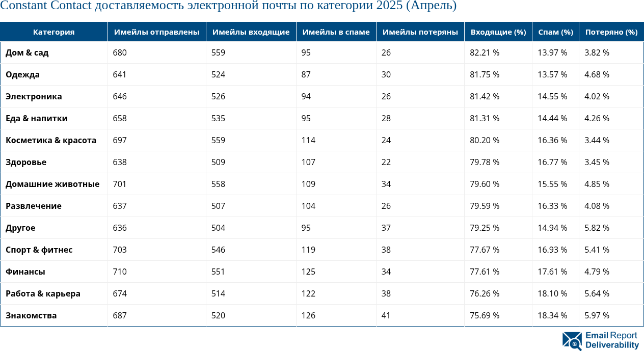The width and height of the screenshot is (644, 351).
Task: Click the spam percentage 14.55 %
Action: pos(552,96)
